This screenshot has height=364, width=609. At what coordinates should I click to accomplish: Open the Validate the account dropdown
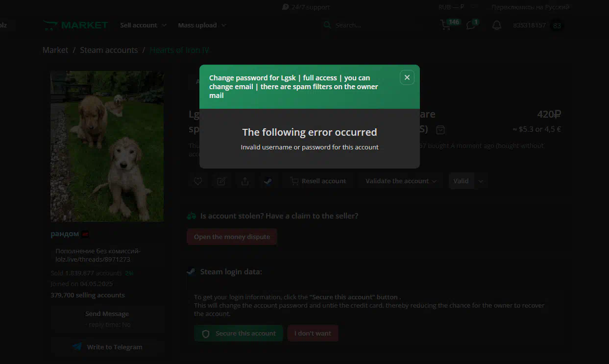(x=401, y=181)
